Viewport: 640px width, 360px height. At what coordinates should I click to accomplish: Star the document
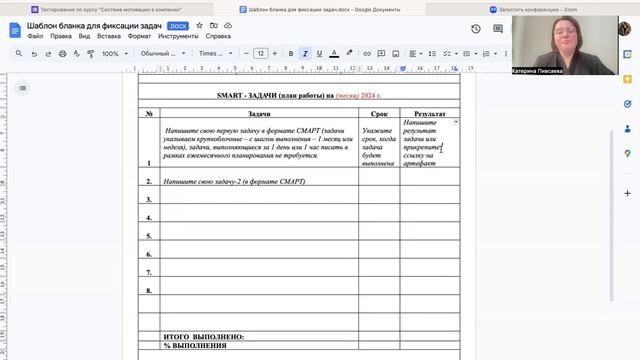coord(199,25)
